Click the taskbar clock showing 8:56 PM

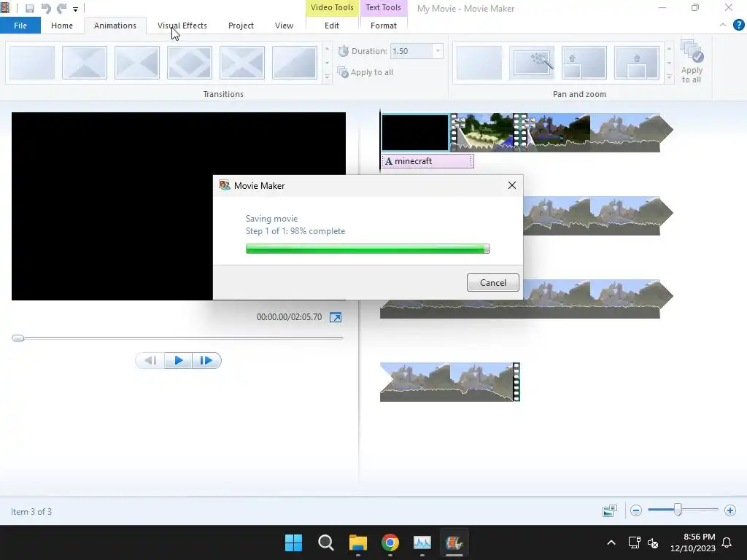(x=693, y=542)
